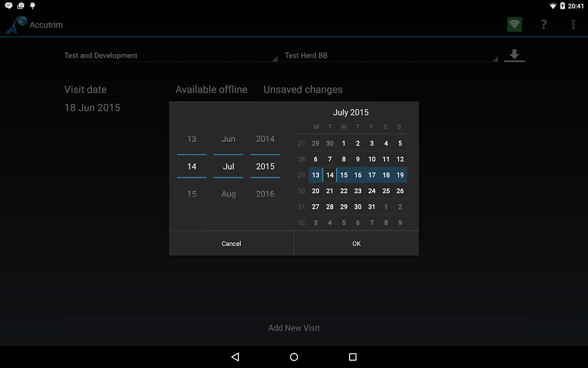Select July 10 in the calendar
This screenshot has height=368, width=588.
[x=372, y=159]
